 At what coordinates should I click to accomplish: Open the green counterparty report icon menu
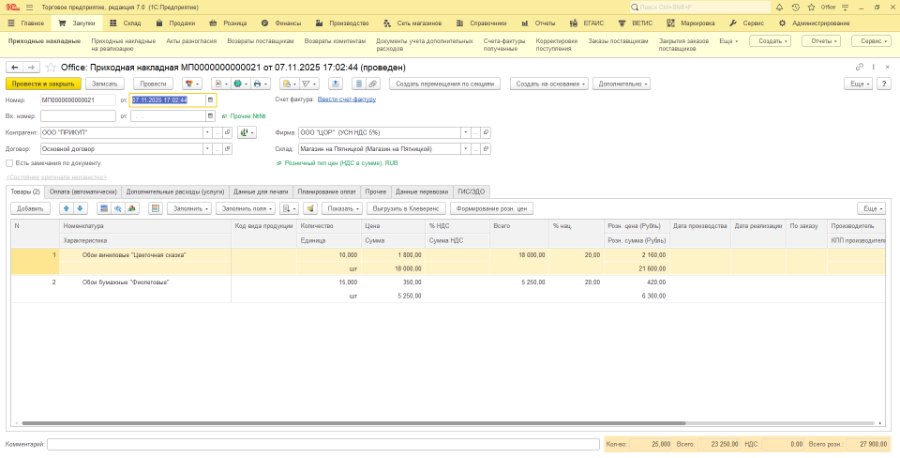click(247, 133)
